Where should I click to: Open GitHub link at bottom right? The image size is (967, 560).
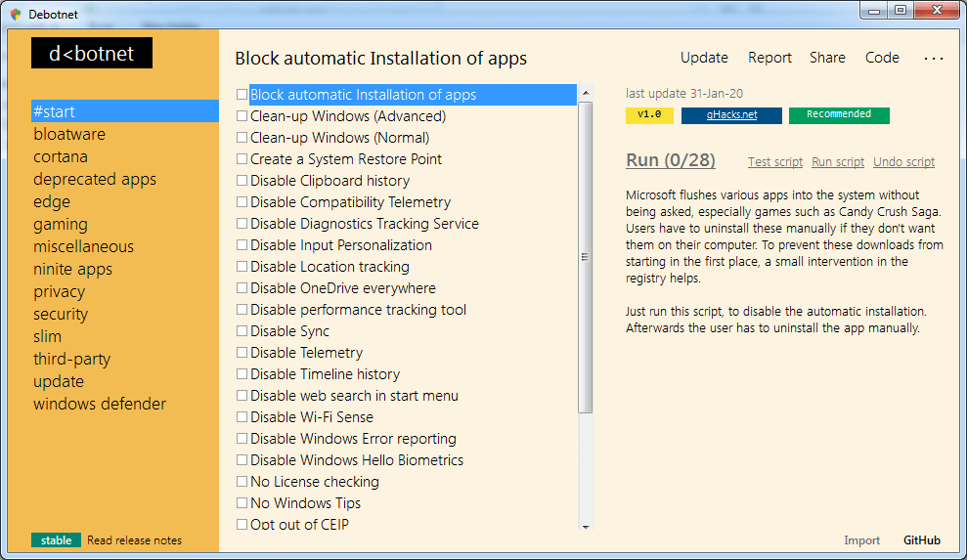click(x=921, y=540)
